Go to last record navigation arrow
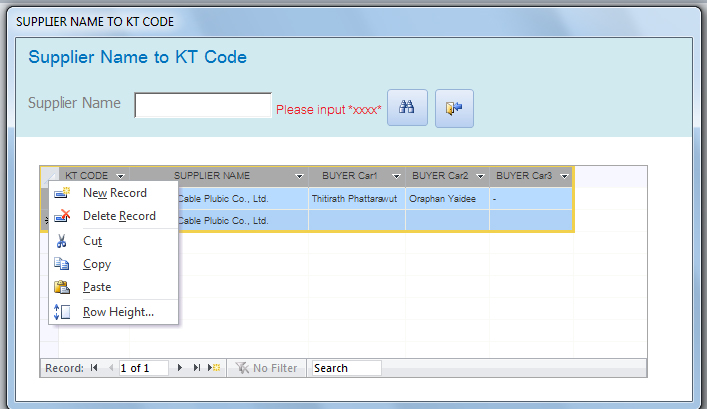The image size is (707, 409). tap(196, 368)
